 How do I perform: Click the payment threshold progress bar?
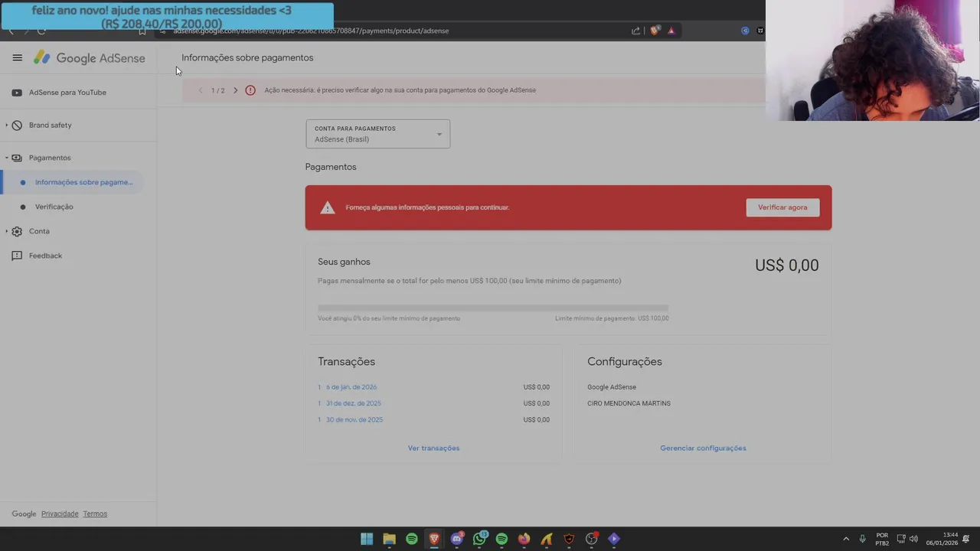click(x=493, y=308)
